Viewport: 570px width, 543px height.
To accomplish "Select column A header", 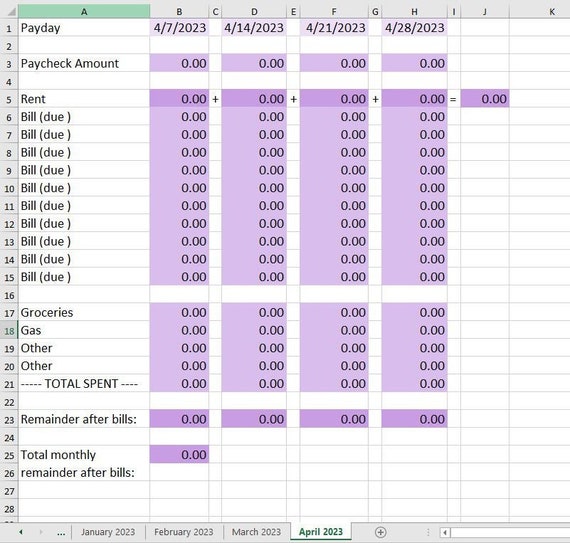I will (84, 12).
